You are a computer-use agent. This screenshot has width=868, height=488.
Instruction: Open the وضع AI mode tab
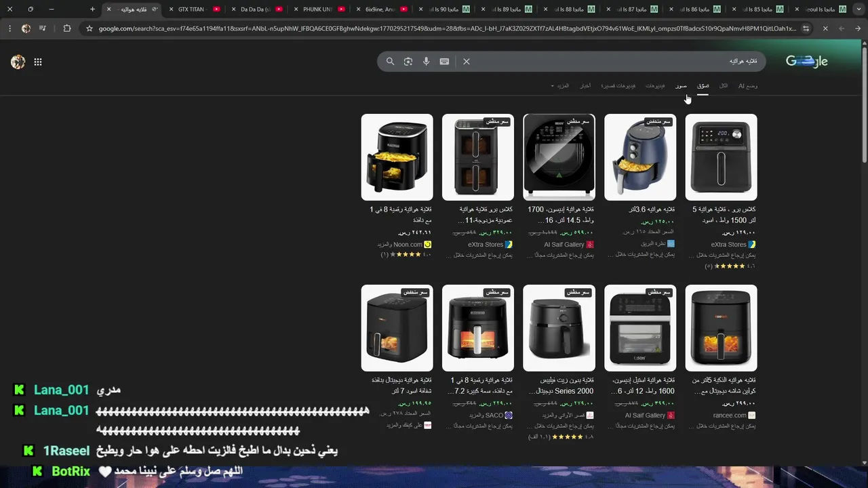[748, 86]
